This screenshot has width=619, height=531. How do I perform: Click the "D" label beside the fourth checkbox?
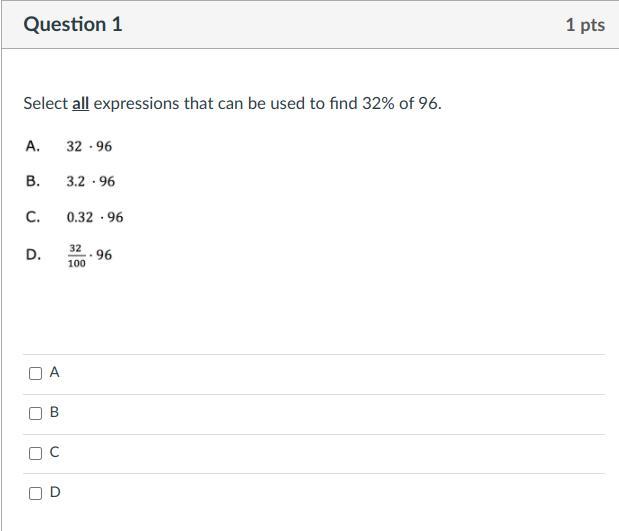pos(54,492)
